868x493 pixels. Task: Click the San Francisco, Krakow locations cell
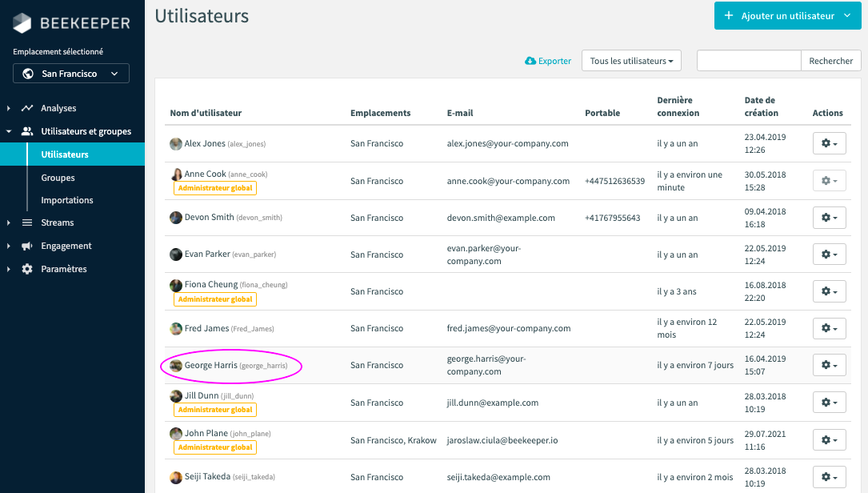point(393,440)
